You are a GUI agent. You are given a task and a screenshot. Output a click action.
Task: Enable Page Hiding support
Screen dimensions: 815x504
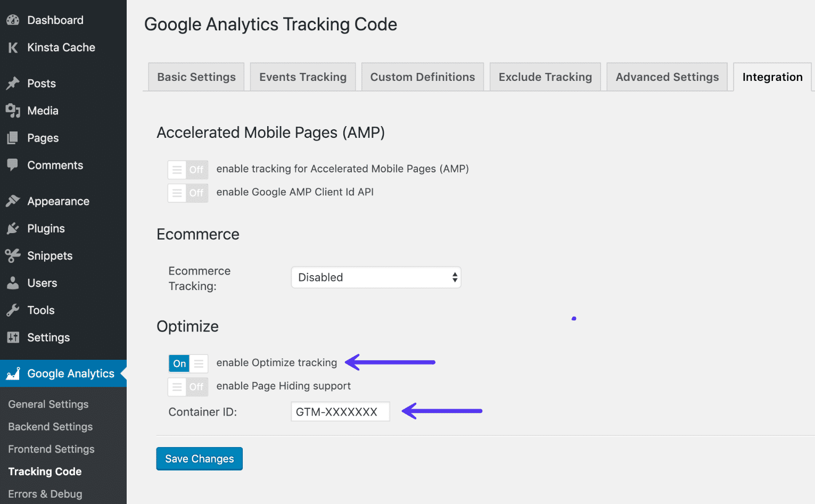187,386
